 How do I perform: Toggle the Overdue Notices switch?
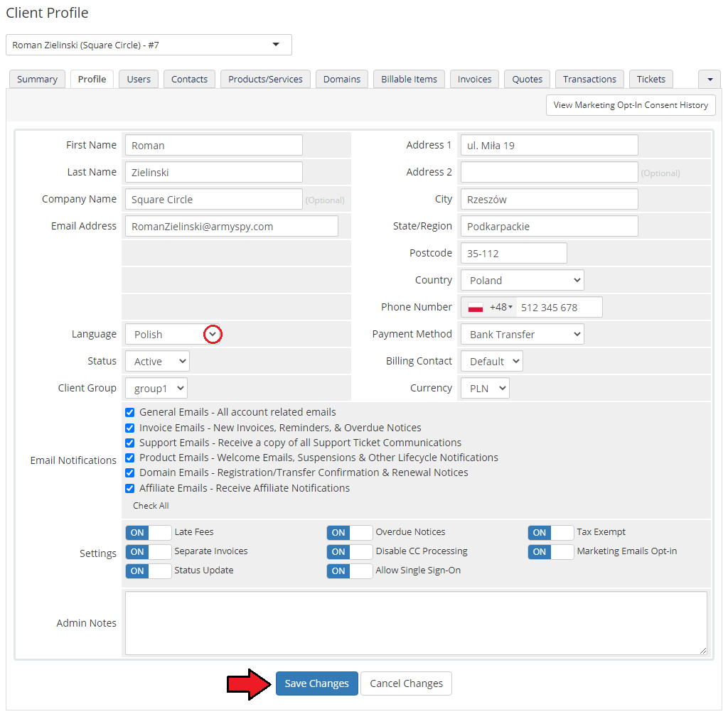point(350,533)
